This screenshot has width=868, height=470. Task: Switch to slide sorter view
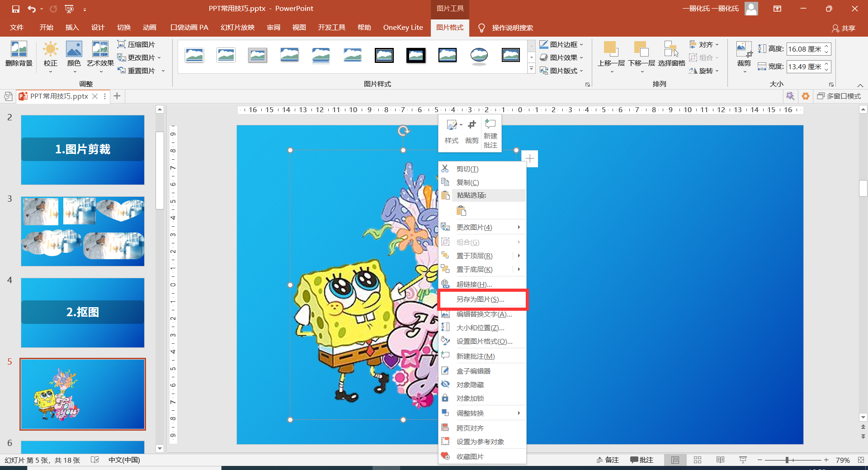click(698, 460)
